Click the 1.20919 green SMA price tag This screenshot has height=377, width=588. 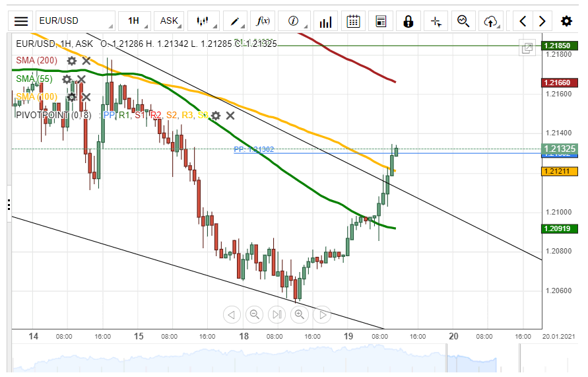[560, 228]
